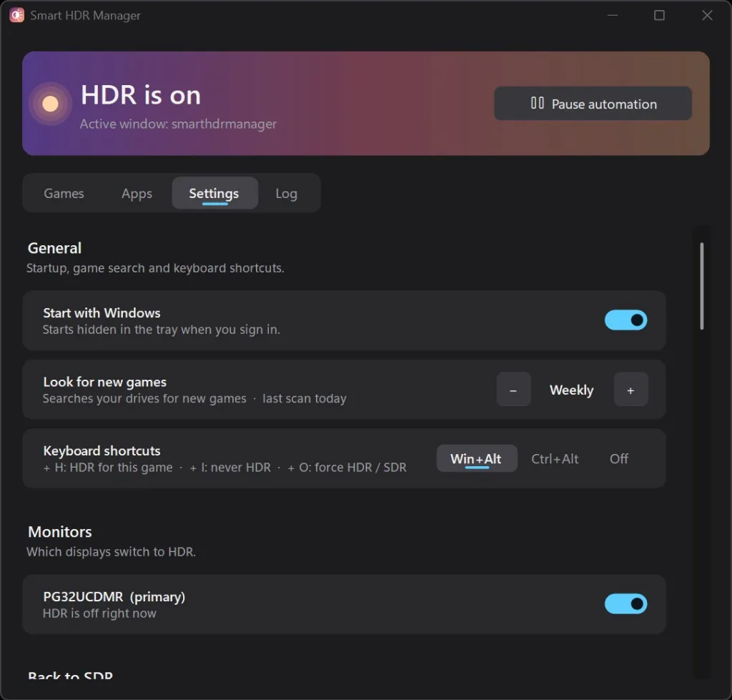This screenshot has width=732, height=700.
Task: Switch to the Games tab
Action: (64, 193)
